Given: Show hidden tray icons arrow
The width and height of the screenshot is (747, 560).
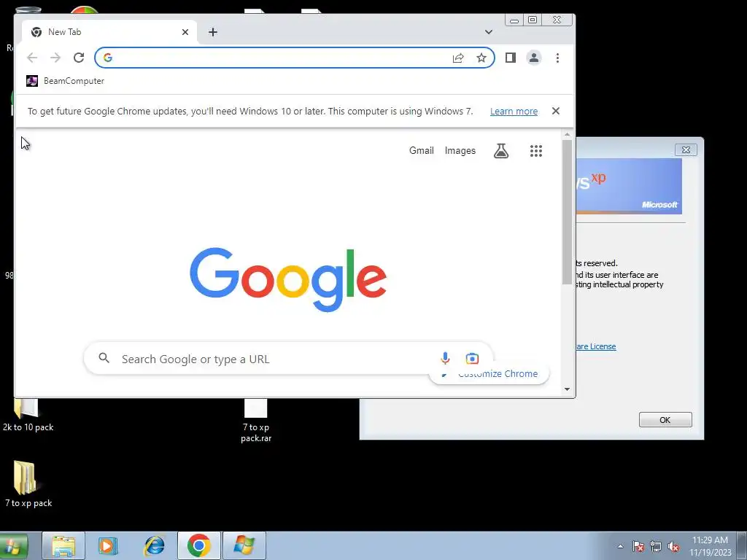Looking at the screenshot, I should (620, 546).
